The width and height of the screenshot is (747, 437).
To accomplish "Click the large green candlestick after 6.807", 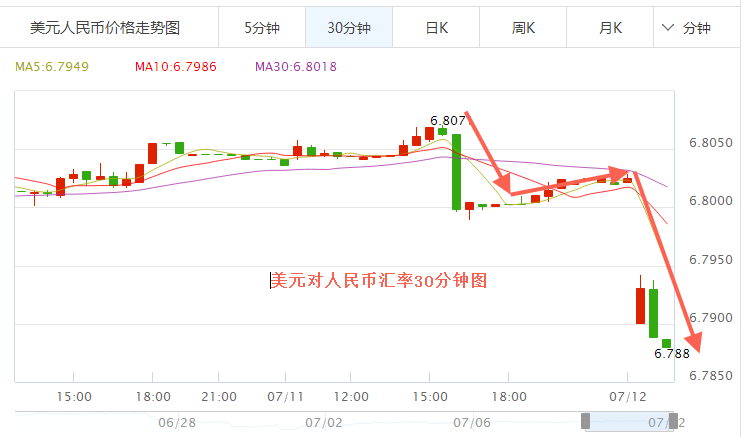I will (x=456, y=172).
